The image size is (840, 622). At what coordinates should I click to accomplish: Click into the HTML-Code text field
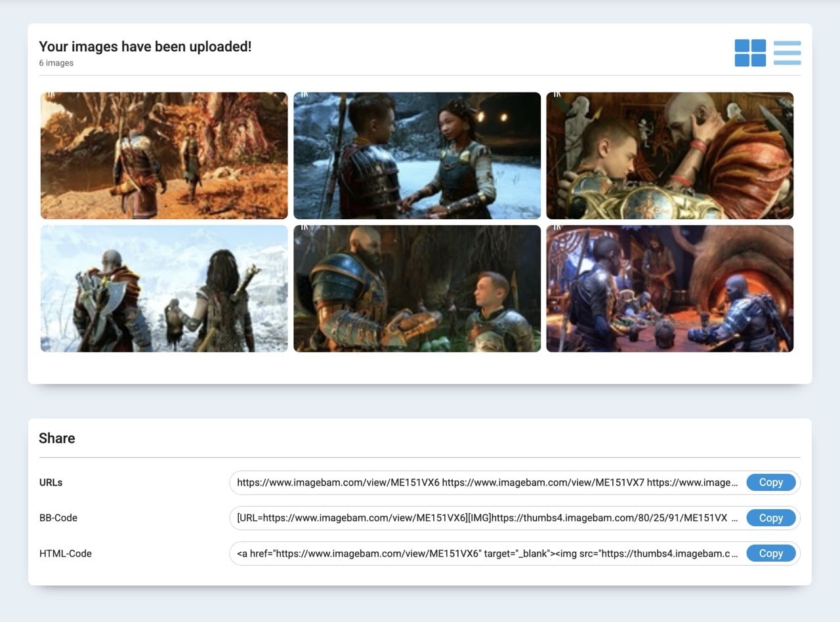pyautogui.click(x=488, y=553)
